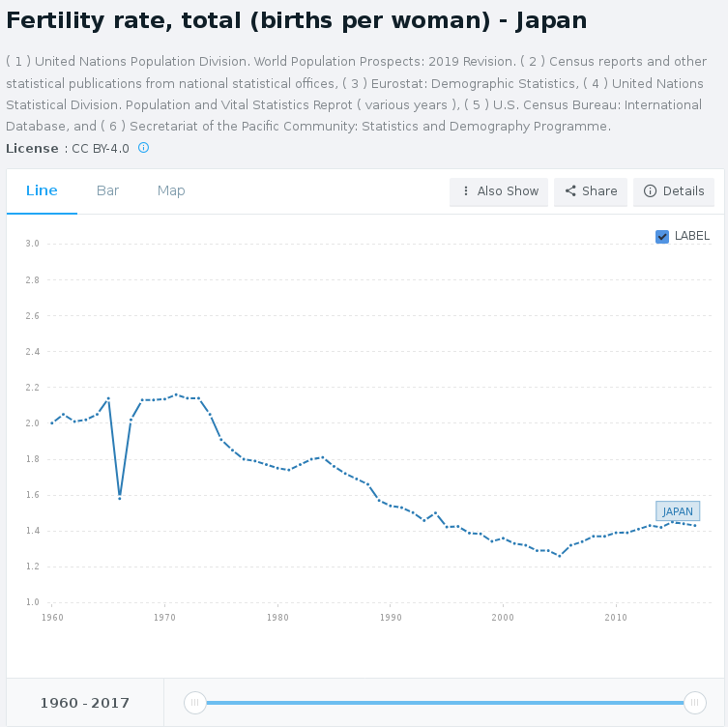Select the Line chart tab
Image resolution: width=728 pixels, height=727 pixels.
(42, 190)
